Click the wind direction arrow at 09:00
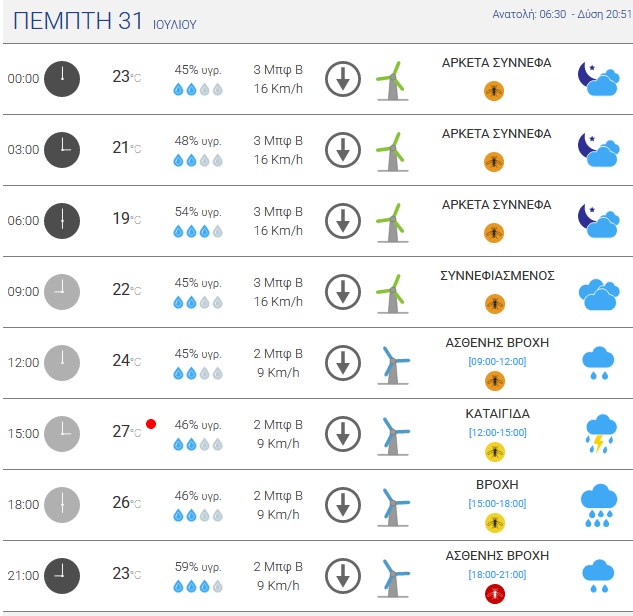 point(343,292)
